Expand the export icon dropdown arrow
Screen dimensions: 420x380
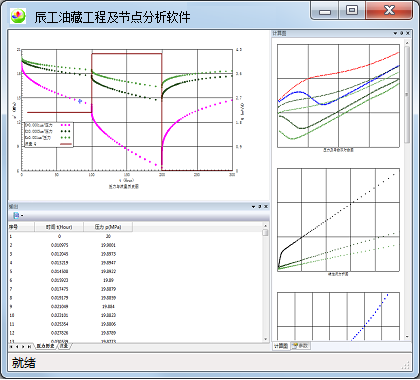(22, 216)
